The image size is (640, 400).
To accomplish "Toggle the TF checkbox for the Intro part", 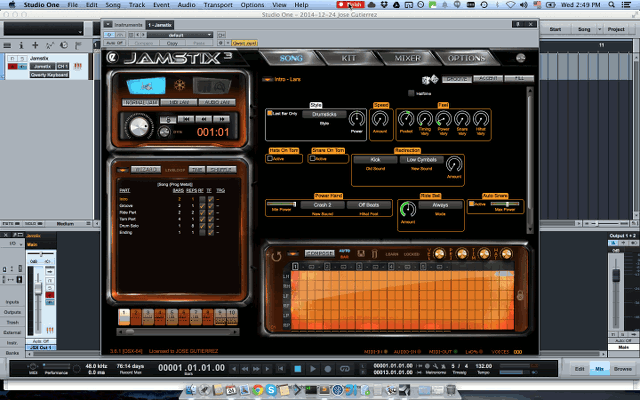I will click(x=211, y=199).
